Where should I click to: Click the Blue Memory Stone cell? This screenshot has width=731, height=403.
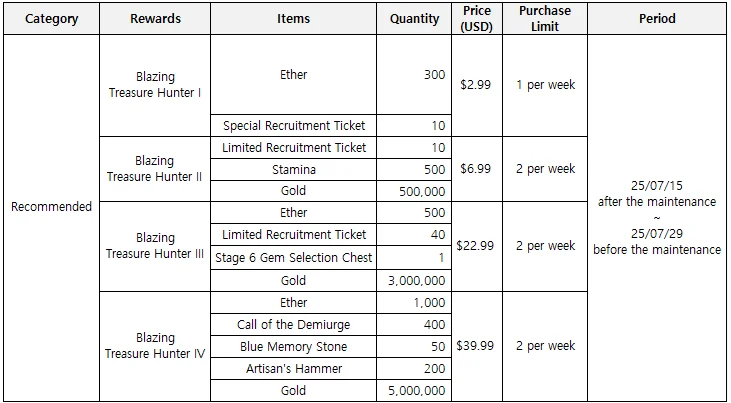tap(294, 347)
